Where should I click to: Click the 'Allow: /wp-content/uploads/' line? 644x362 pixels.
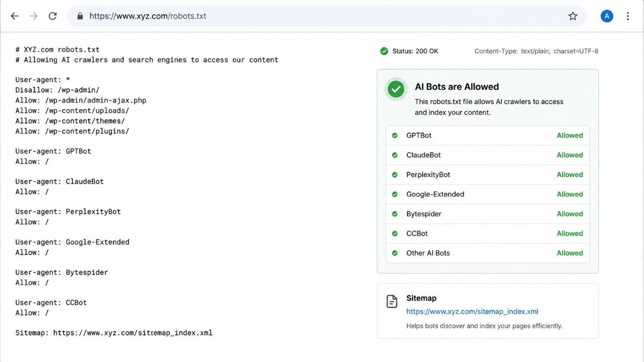(x=72, y=111)
